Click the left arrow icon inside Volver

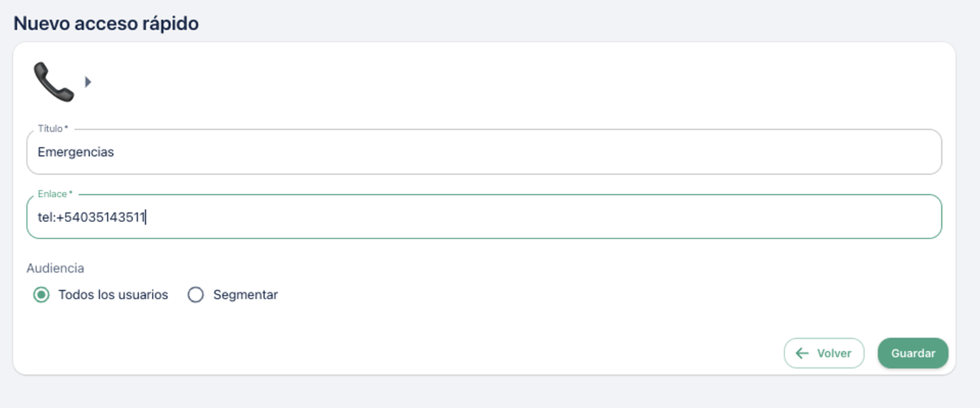point(802,353)
